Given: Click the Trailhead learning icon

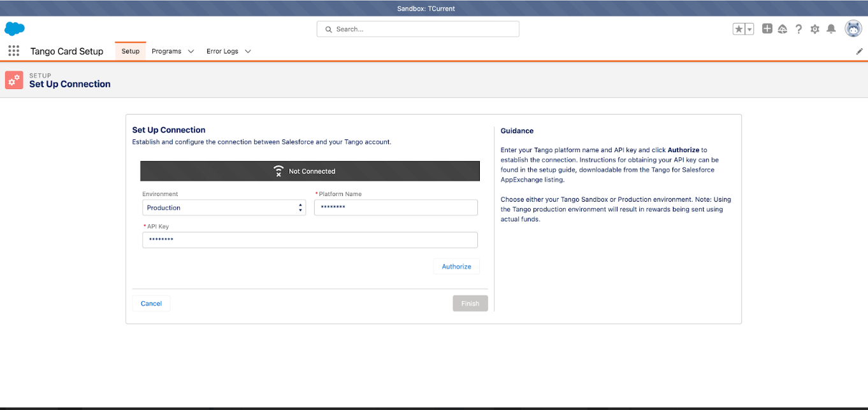Looking at the screenshot, I should pyautogui.click(x=783, y=29).
